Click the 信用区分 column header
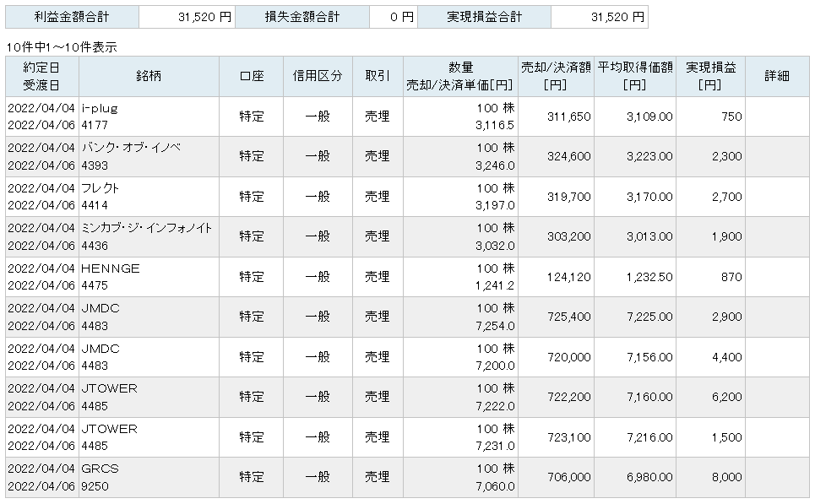 click(x=318, y=76)
